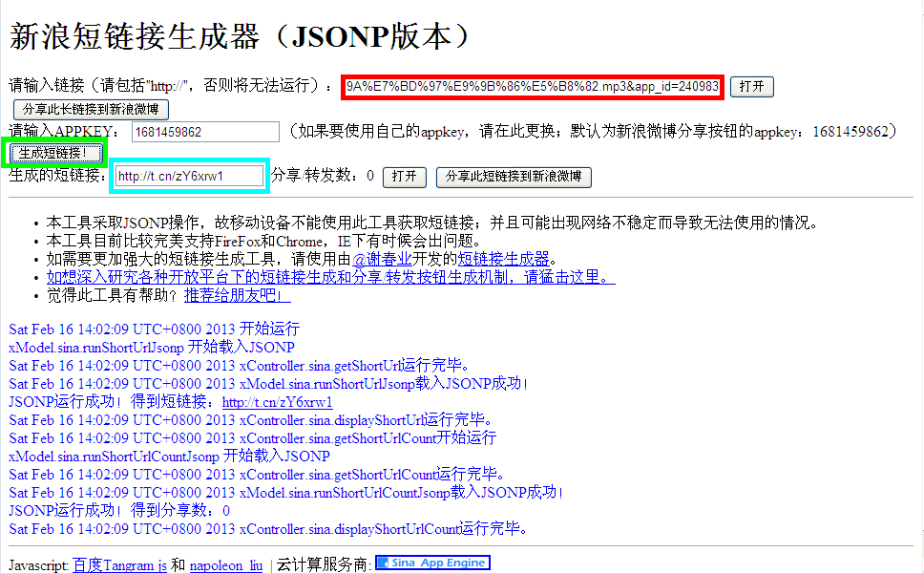Click log line xModel.sina.runShortUrlJsonp 开始载入JSONP

point(152,347)
